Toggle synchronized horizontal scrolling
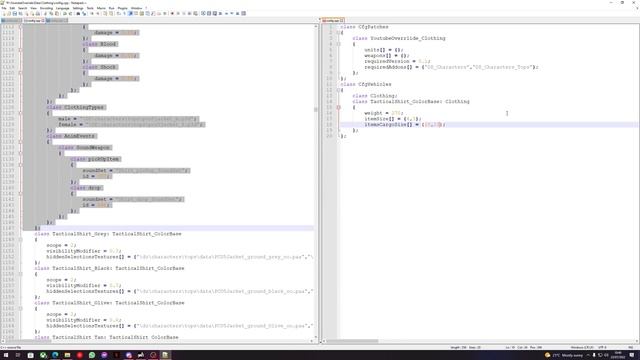Screen dimensions: 640x360 111,13
